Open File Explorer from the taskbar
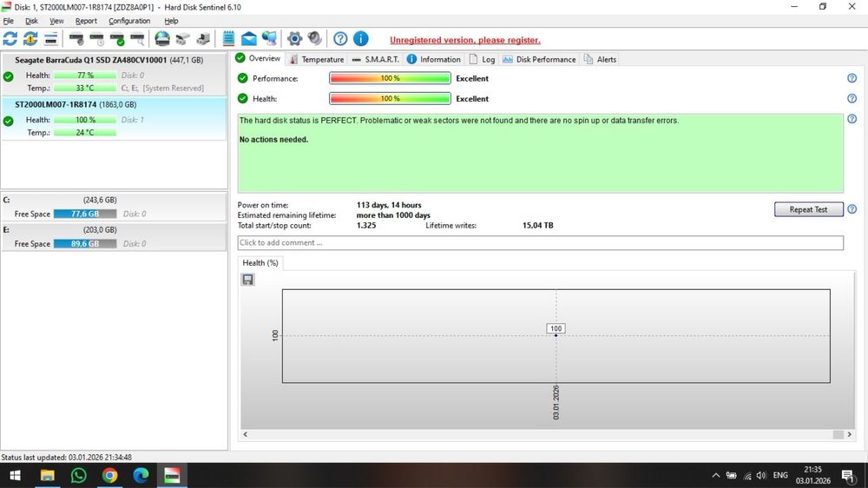The width and height of the screenshot is (868, 488). click(x=47, y=475)
